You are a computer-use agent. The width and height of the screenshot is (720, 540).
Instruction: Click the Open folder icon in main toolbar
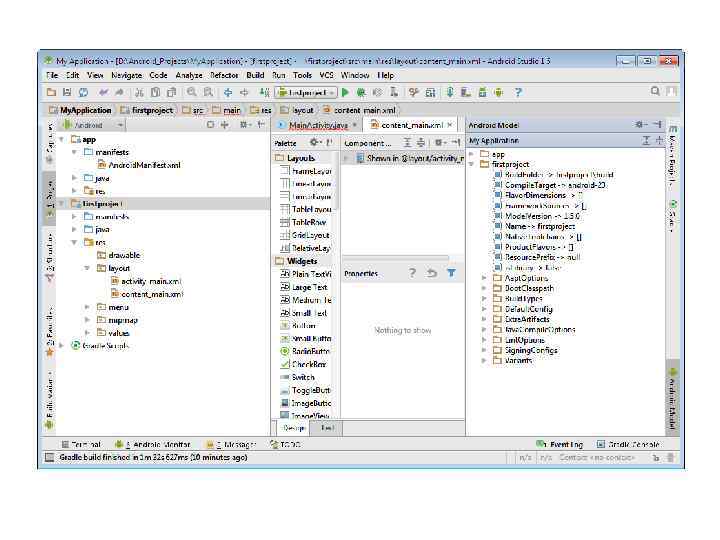[51, 93]
